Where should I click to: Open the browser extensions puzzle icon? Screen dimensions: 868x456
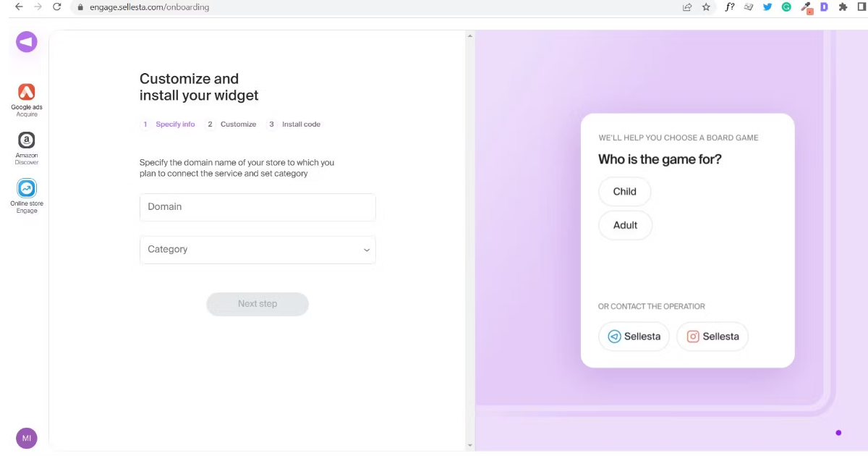pyautogui.click(x=843, y=7)
